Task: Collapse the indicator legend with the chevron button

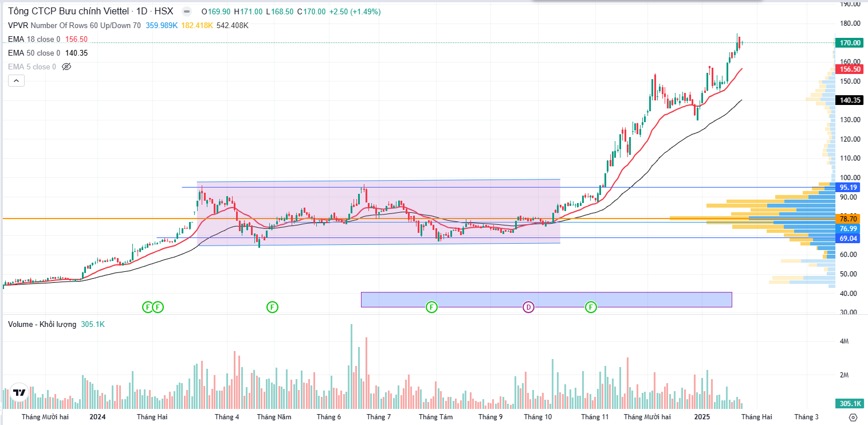Action: pyautogui.click(x=16, y=81)
